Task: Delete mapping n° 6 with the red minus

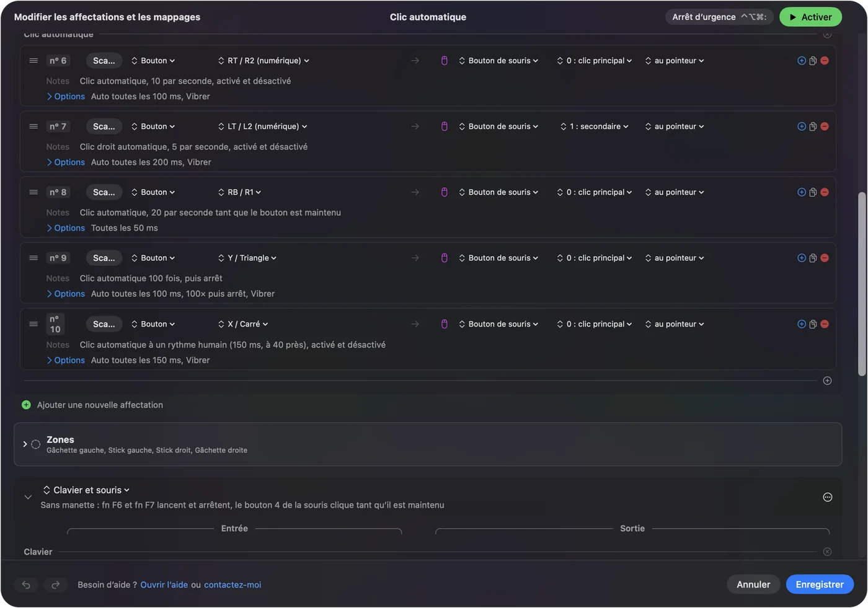Action: pos(825,61)
